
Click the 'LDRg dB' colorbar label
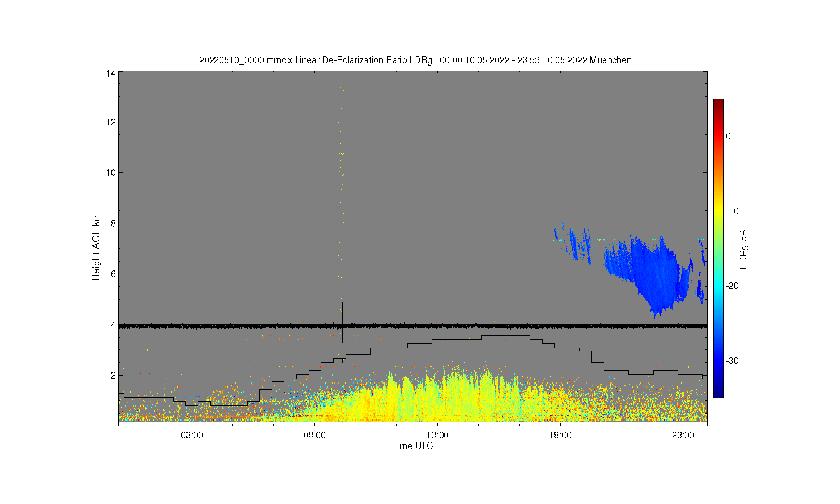(744, 249)
